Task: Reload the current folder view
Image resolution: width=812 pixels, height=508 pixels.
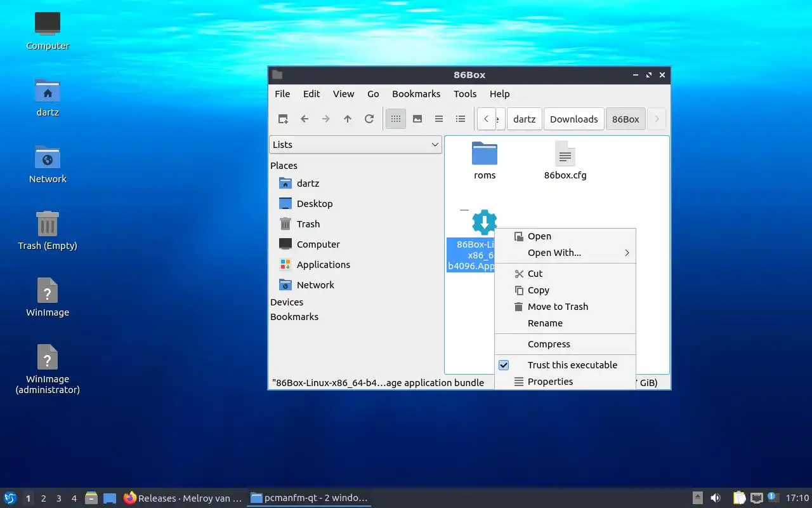Action: [x=369, y=119]
